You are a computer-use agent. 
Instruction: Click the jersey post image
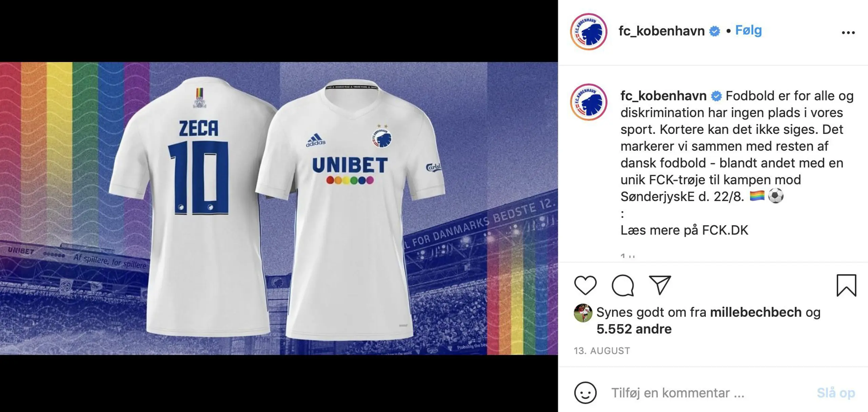[x=279, y=208]
